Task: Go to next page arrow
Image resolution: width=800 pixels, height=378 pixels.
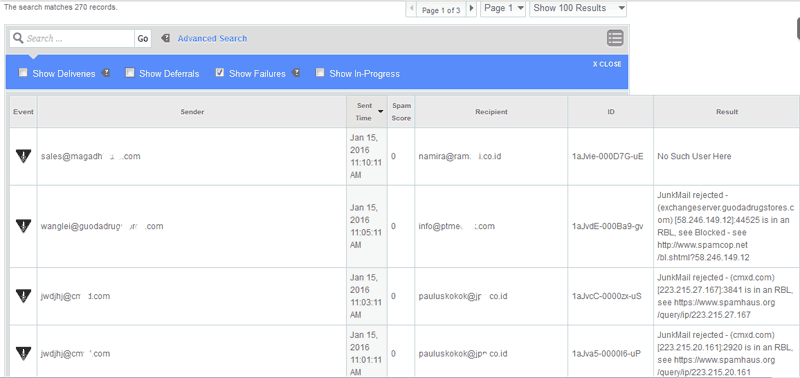Action: (x=471, y=9)
